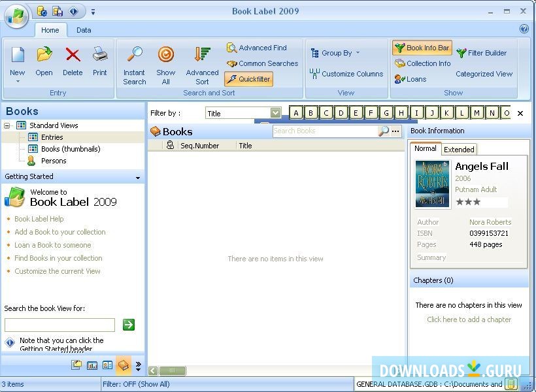536x392 pixels.
Task: Collapse the Standard Views tree node
Action: click(x=7, y=126)
